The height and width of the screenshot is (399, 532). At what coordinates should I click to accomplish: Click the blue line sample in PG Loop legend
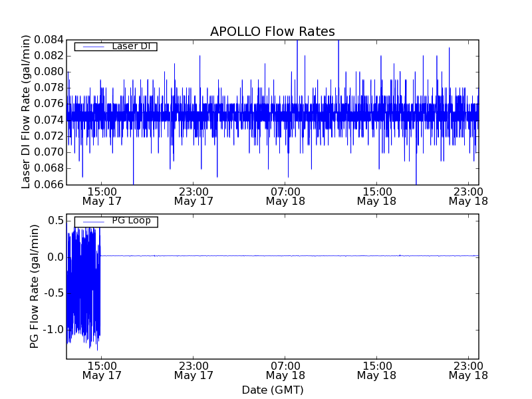92,221
